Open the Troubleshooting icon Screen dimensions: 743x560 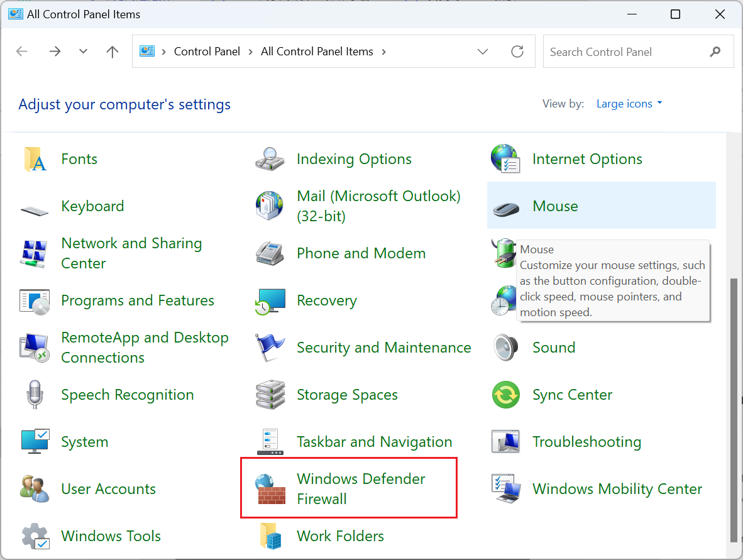pyautogui.click(x=505, y=442)
